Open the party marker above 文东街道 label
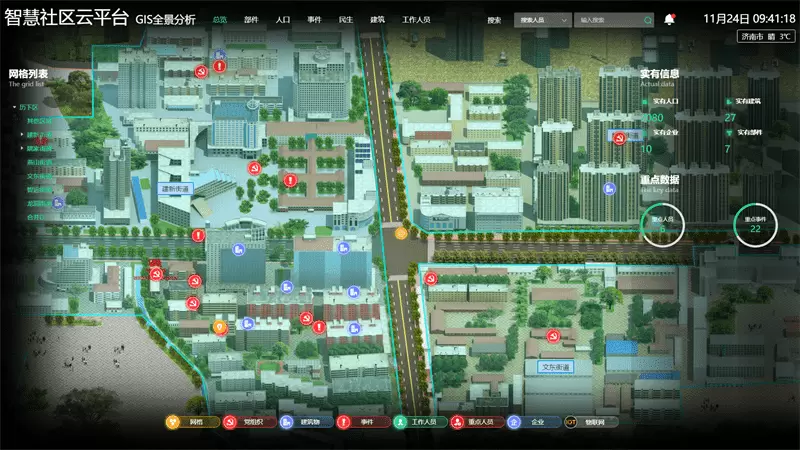 pos(553,336)
